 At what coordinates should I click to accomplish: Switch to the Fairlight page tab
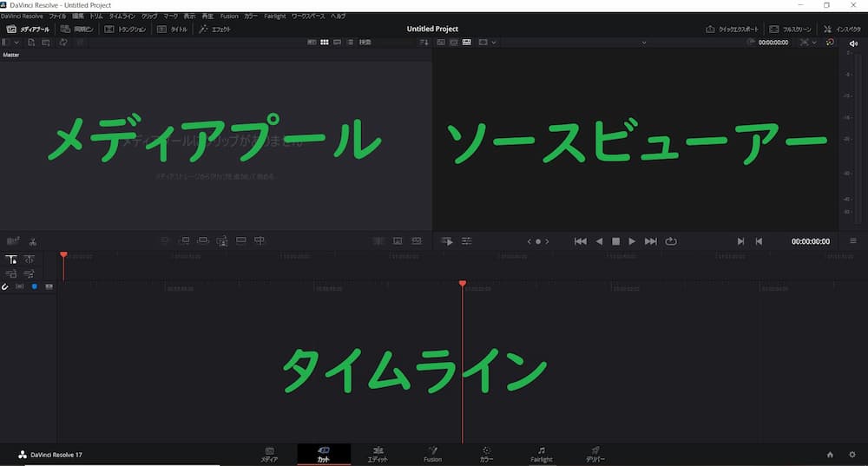[542, 455]
